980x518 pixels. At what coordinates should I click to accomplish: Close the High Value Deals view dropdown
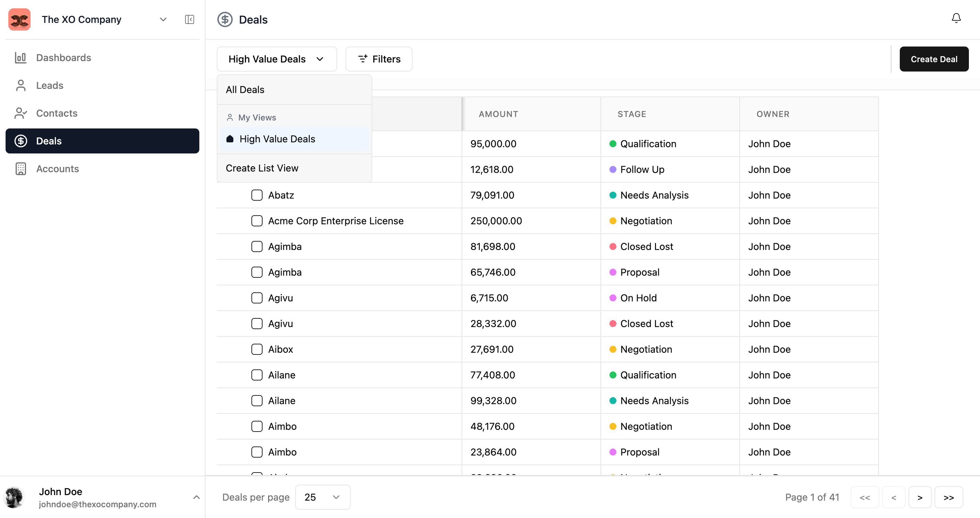coord(276,59)
